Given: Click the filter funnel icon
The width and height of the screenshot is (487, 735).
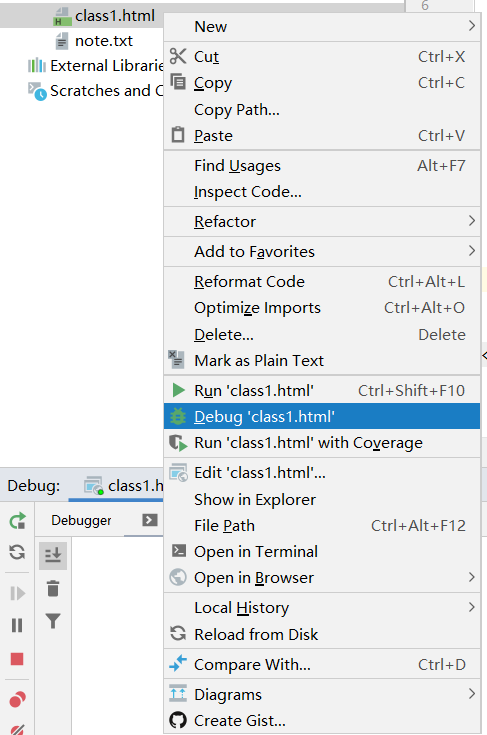Looking at the screenshot, I should click(53, 621).
